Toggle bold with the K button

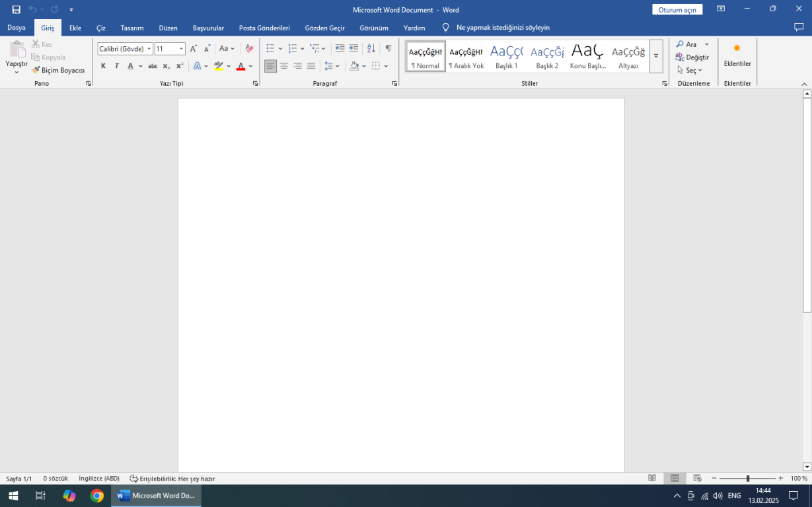[x=103, y=66]
